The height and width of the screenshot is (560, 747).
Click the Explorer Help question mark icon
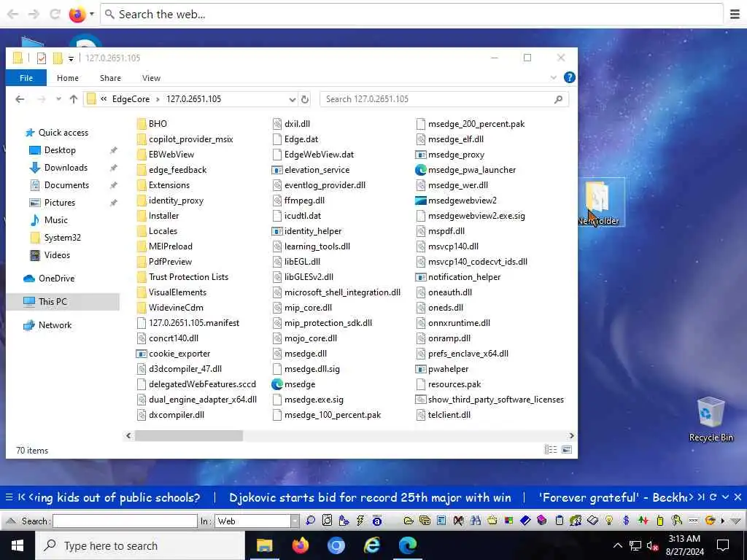tap(569, 77)
